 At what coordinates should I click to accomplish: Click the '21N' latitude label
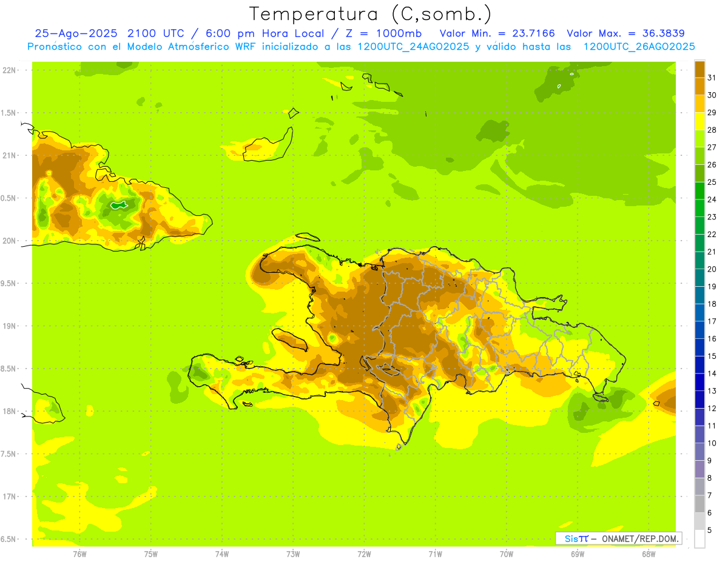(x=9, y=155)
